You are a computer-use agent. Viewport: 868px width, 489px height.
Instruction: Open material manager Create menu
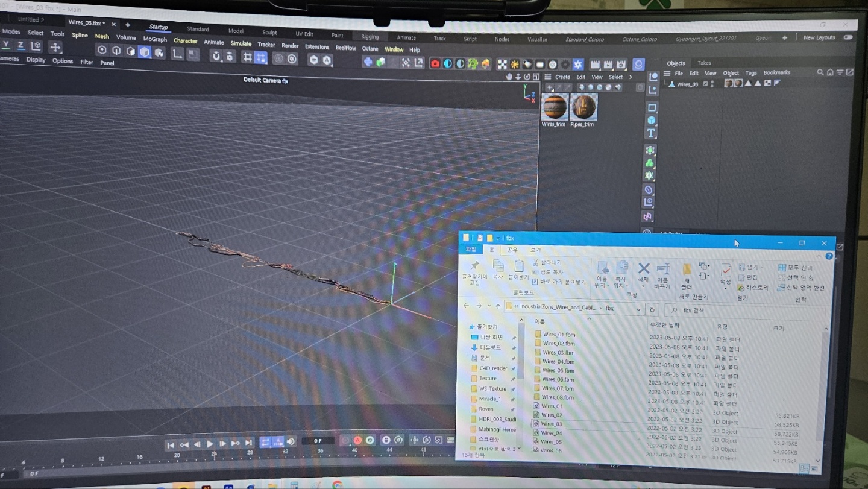[x=562, y=77]
